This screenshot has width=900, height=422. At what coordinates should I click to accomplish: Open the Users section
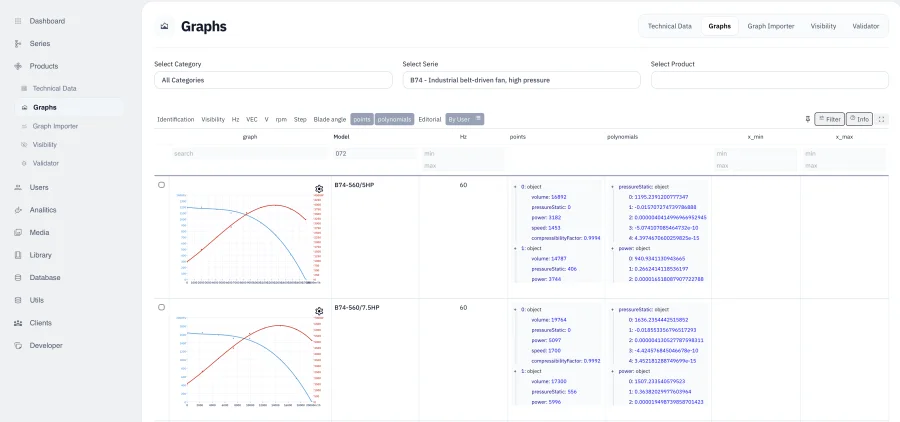click(38, 187)
